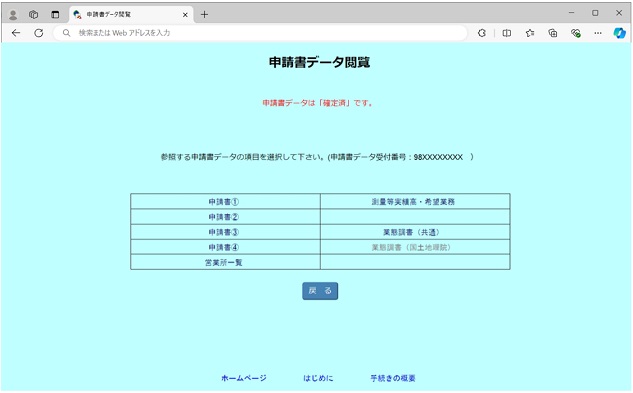
Task: Reload the page with the refresh icon
Action: pyautogui.click(x=39, y=33)
